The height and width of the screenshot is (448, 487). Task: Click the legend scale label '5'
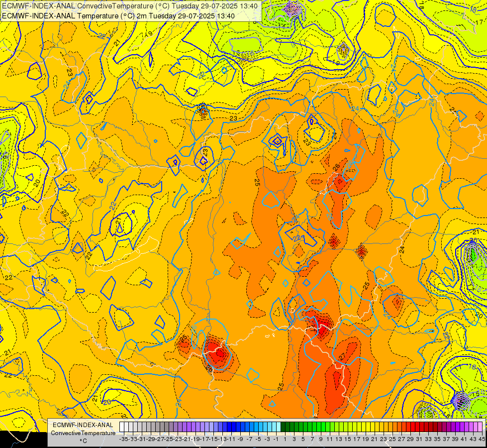(x=303, y=439)
